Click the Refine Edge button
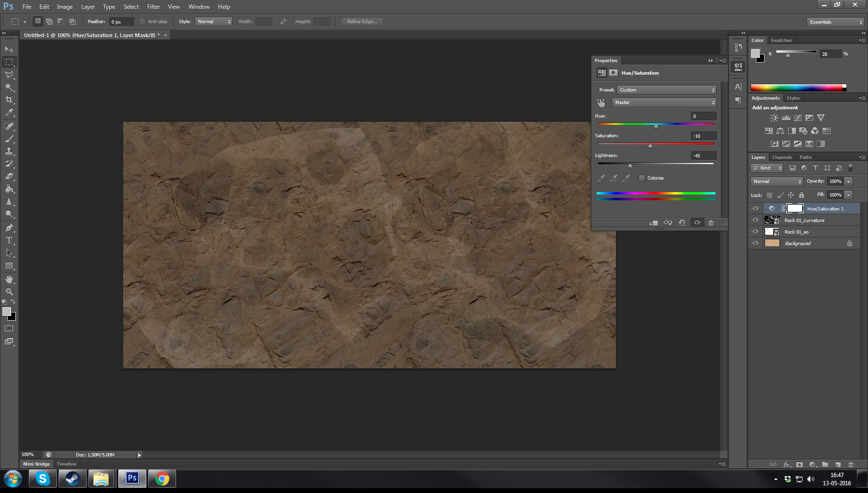This screenshot has width=868, height=493. [362, 22]
